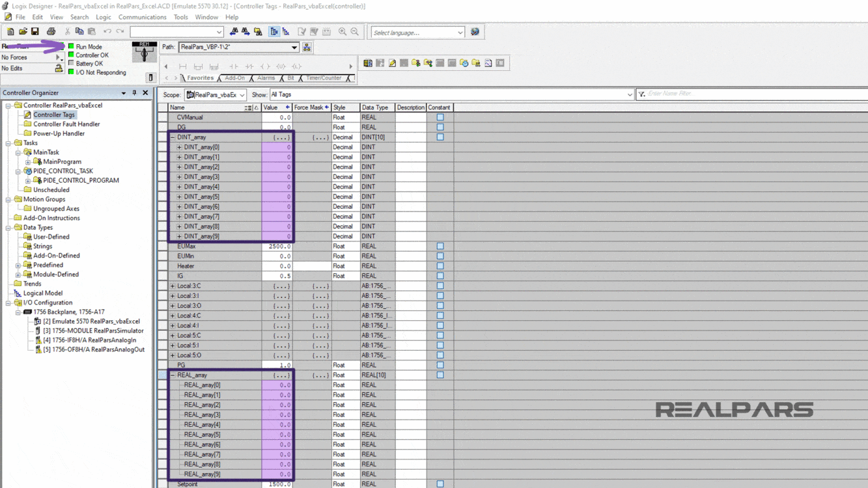Switch to the Timer/Counter instruction tab

(325, 77)
